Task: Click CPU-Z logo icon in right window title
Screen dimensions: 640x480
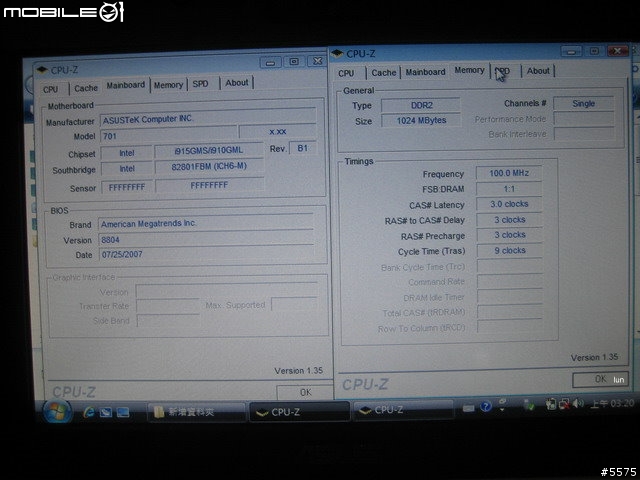Action: tap(337, 53)
